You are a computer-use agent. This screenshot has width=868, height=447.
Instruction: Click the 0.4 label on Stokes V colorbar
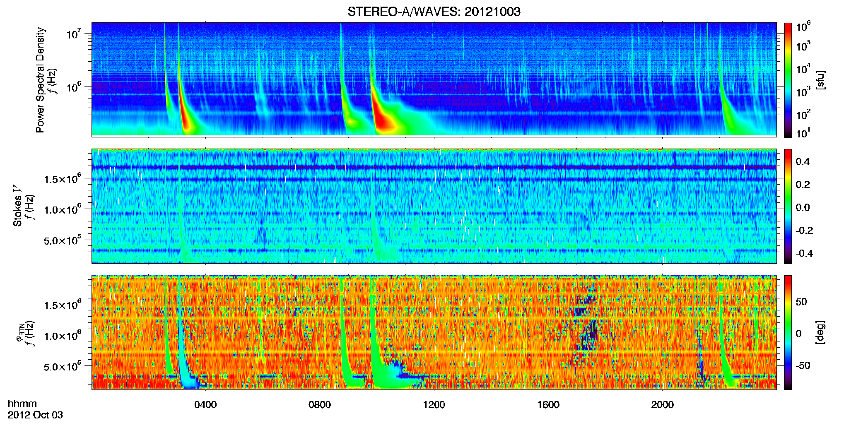click(x=803, y=162)
